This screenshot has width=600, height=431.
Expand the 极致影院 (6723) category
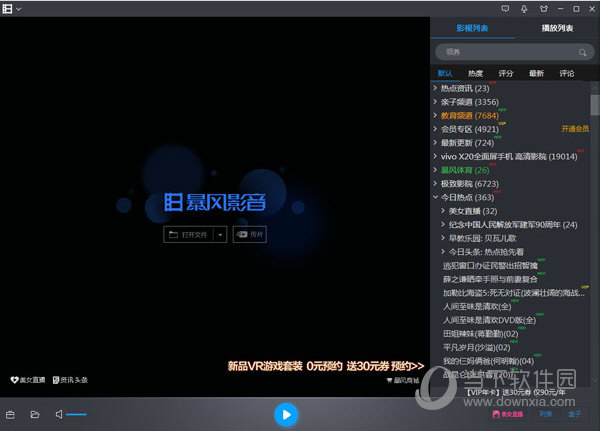click(x=435, y=183)
